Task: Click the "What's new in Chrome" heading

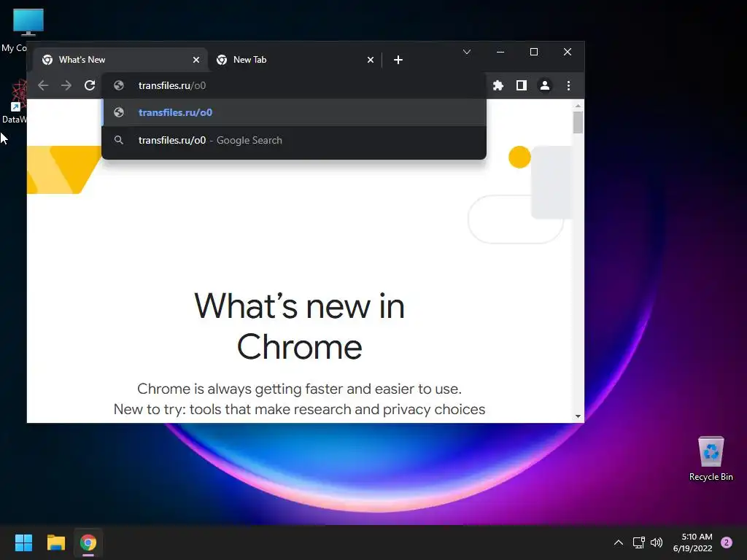Action: pos(300,326)
